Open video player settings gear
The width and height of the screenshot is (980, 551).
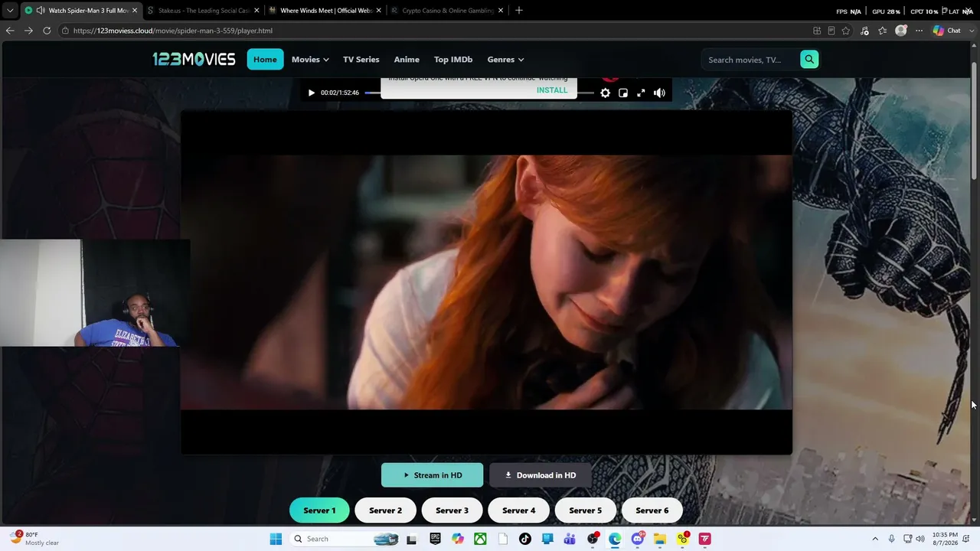(605, 93)
